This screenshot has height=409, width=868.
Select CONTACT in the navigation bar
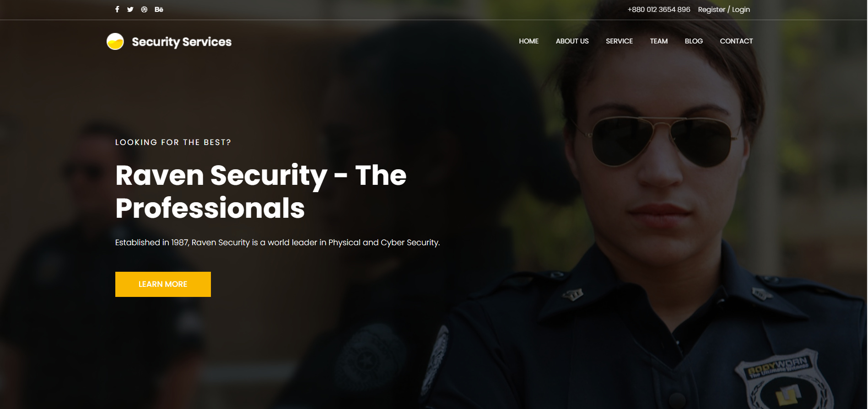736,41
